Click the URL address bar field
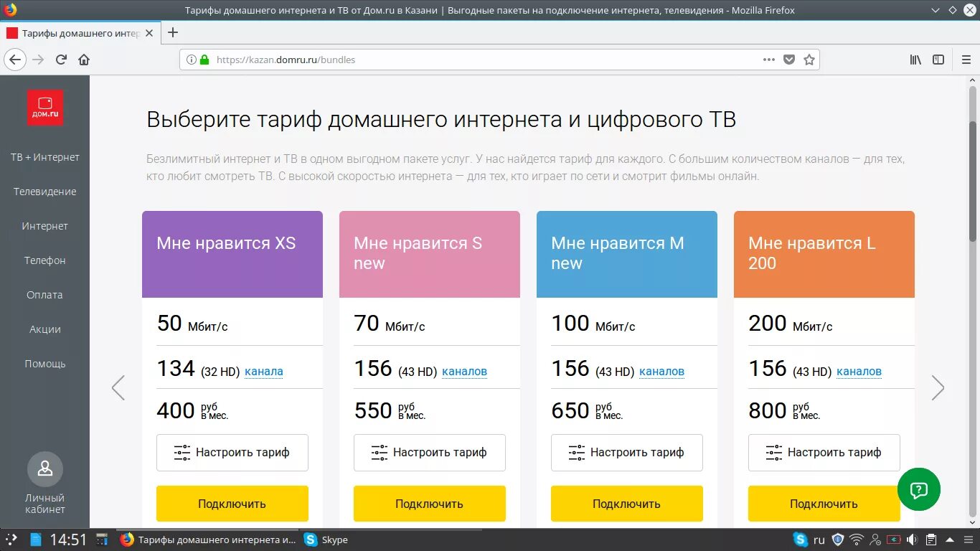The width and height of the screenshot is (980, 551). coord(499,60)
